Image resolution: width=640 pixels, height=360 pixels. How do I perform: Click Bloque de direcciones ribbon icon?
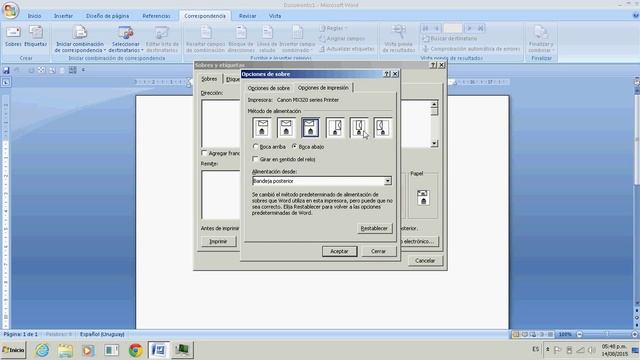[x=241, y=39]
